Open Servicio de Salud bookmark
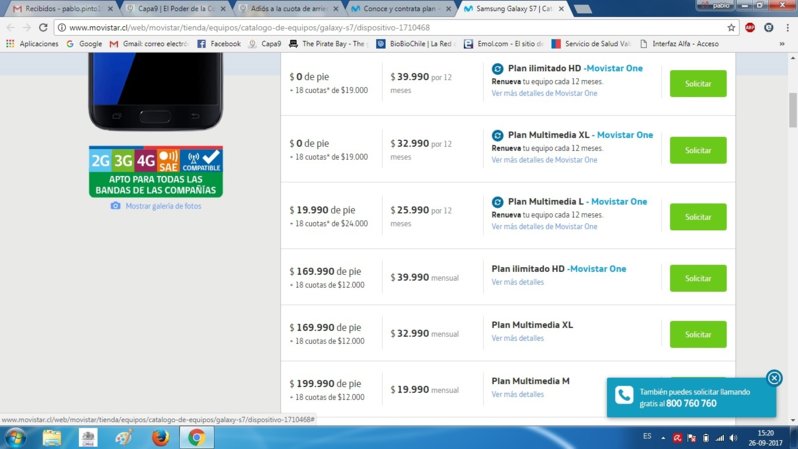Viewport: 798px width, 449px height. pos(591,44)
